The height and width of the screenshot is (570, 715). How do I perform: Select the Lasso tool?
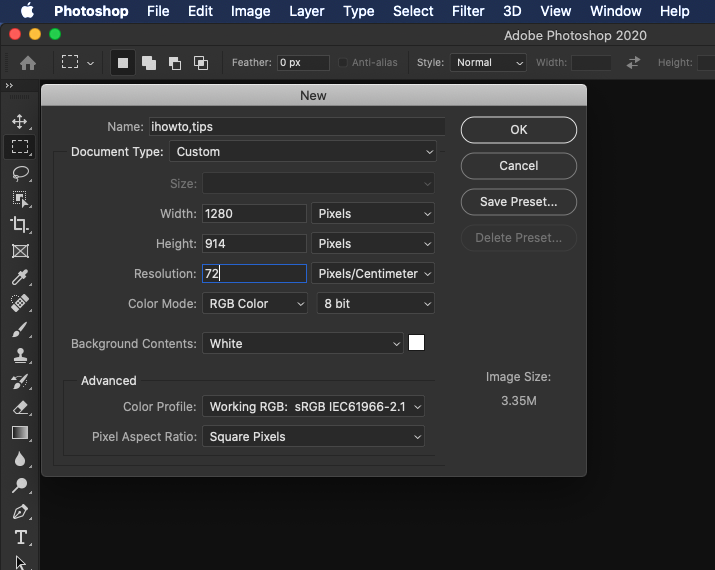19,173
